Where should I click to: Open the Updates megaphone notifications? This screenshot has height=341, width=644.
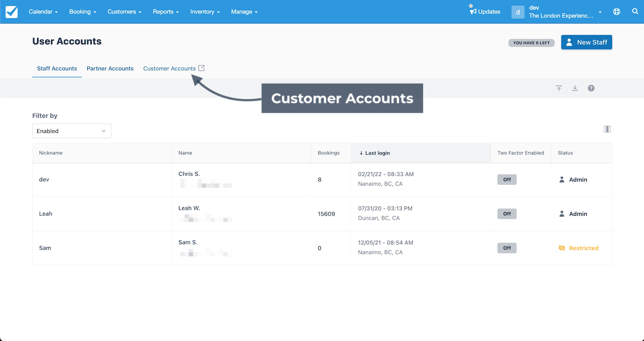point(485,12)
